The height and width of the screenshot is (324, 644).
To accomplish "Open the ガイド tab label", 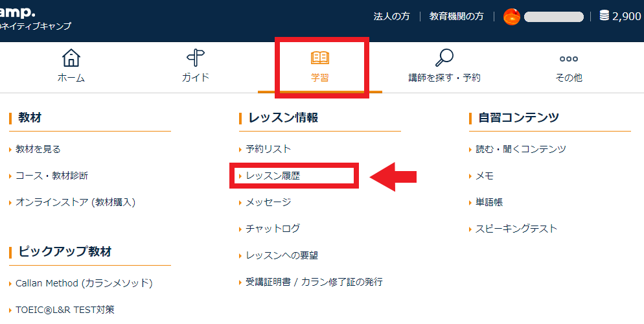I will (196, 78).
